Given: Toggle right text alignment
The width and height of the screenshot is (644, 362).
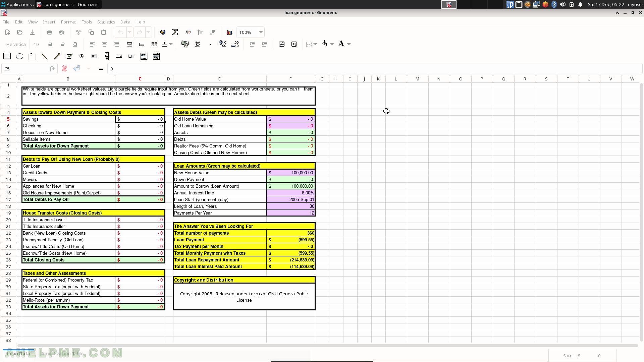Looking at the screenshot, I should point(117,44).
